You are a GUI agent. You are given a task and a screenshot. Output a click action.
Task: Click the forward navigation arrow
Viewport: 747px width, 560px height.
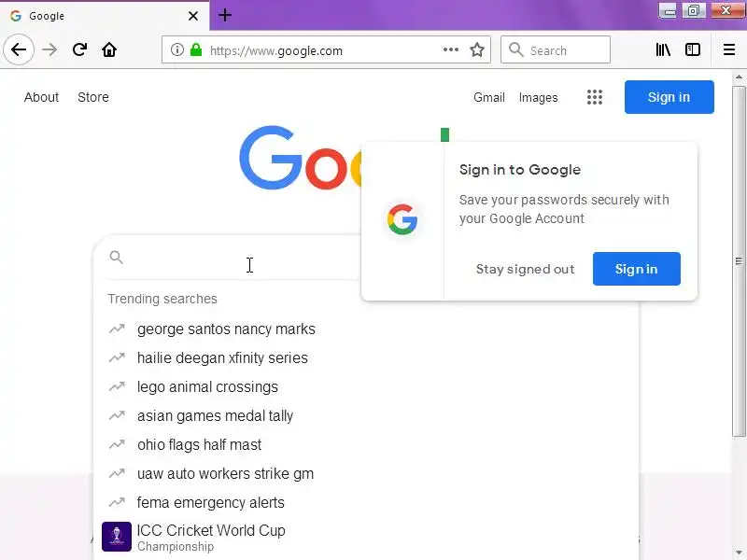pyautogui.click(x=49, y=49)
